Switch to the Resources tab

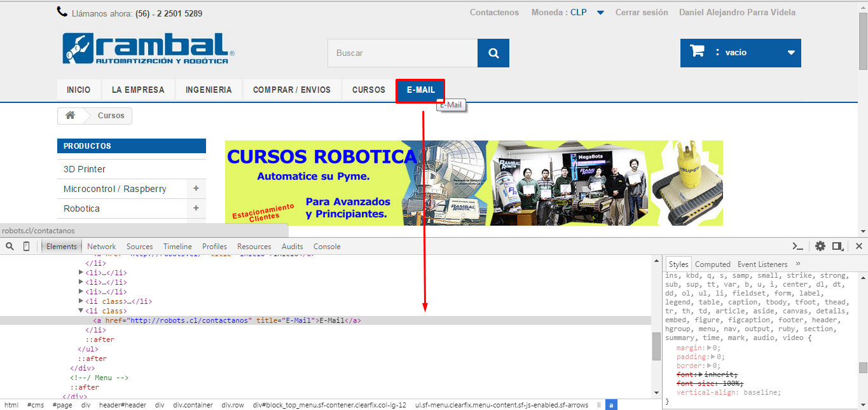(x=254, y=247)
